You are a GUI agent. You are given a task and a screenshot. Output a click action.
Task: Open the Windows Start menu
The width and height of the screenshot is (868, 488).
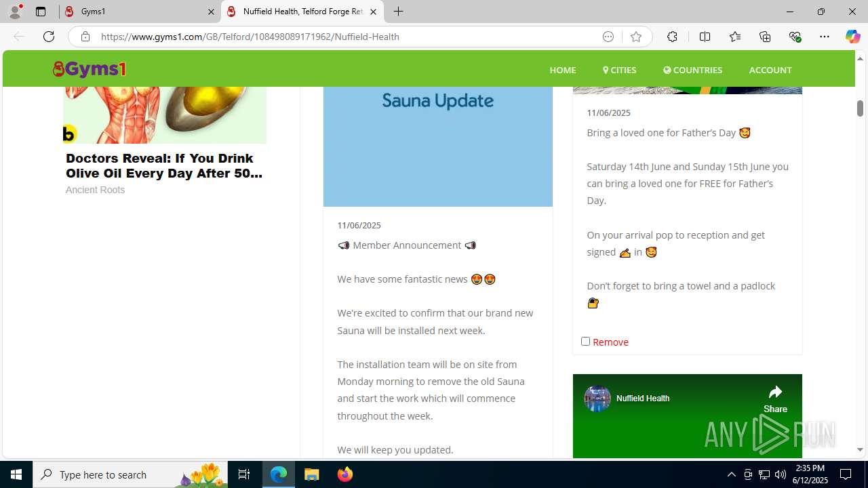(16, 474)
